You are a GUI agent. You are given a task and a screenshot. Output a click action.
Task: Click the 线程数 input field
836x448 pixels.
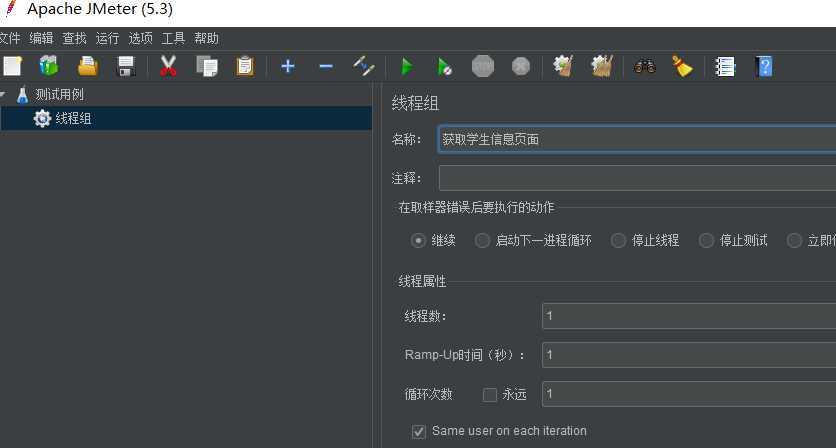689,316
